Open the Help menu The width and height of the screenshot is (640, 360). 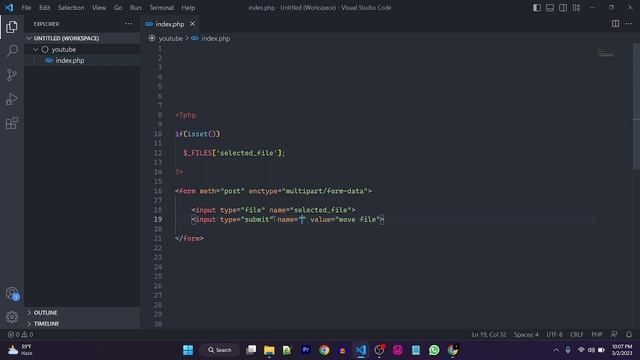[x=188, y=8]
